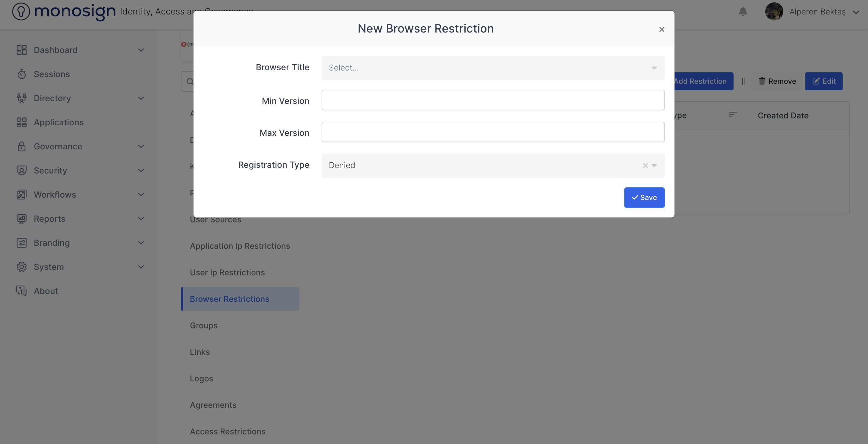The height and width of the screenshot is (444, 868).
Task: Click the Security shield icon
Action: [22, 170]
